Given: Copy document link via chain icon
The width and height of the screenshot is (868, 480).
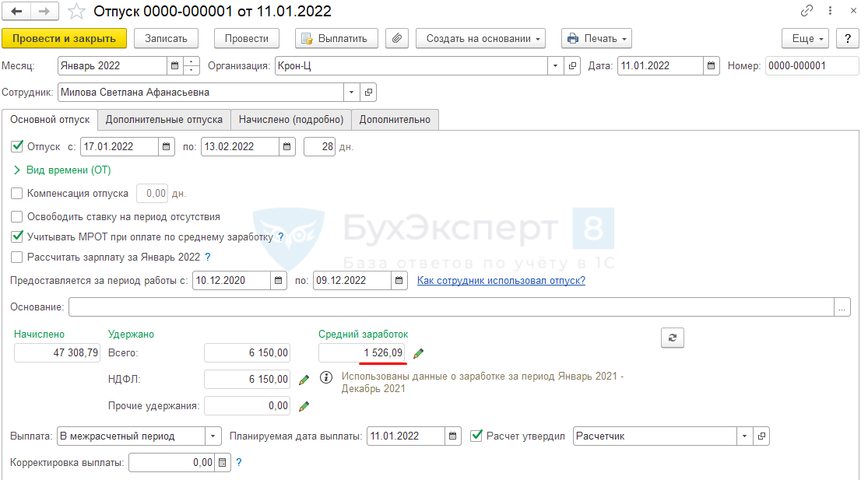Looking at the screenshot, I should pos(807,12).
